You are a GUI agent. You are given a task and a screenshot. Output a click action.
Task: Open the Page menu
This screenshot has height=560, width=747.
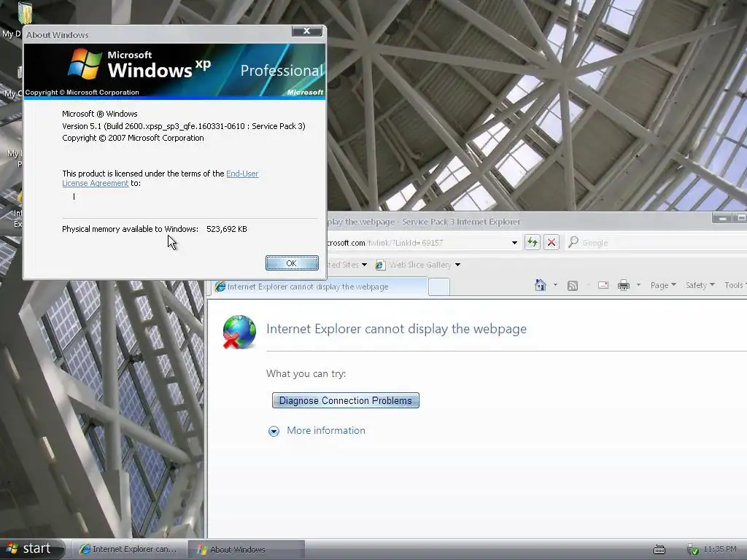point(663,285)
